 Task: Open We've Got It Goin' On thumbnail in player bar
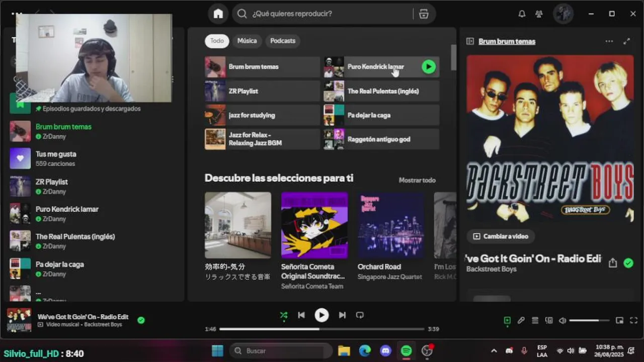point(19,320)
